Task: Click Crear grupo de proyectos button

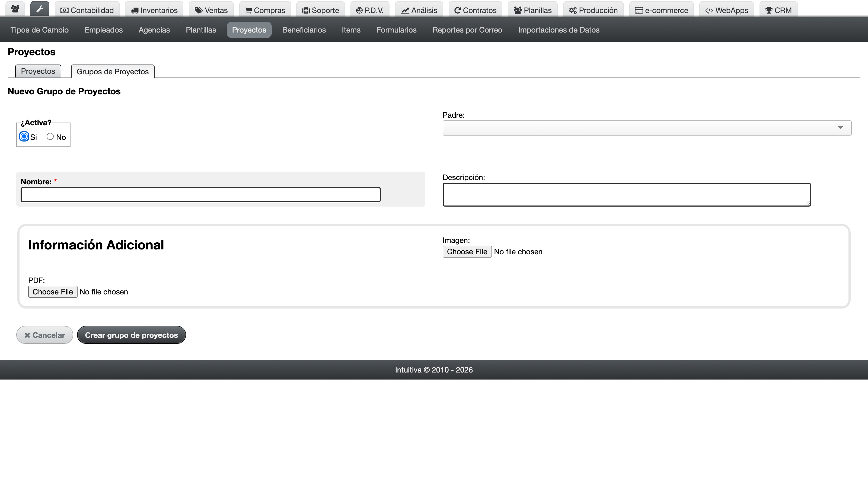Action: click(131, 335)
